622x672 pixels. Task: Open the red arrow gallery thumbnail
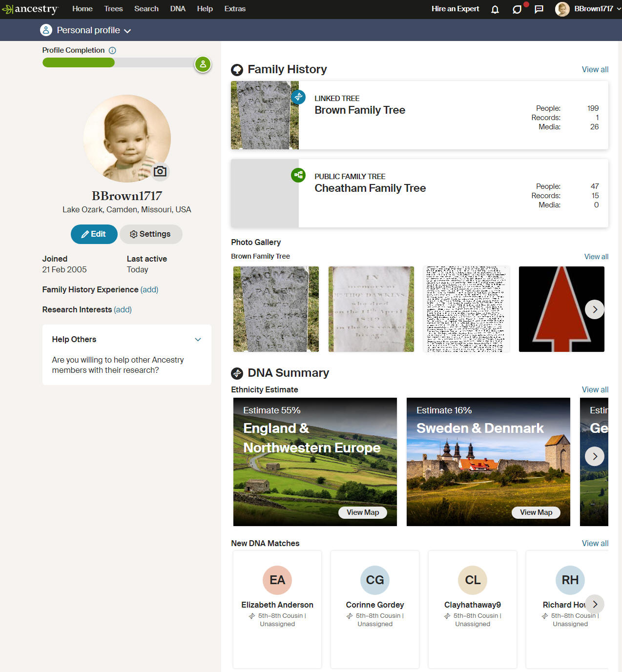click(561, 309)
